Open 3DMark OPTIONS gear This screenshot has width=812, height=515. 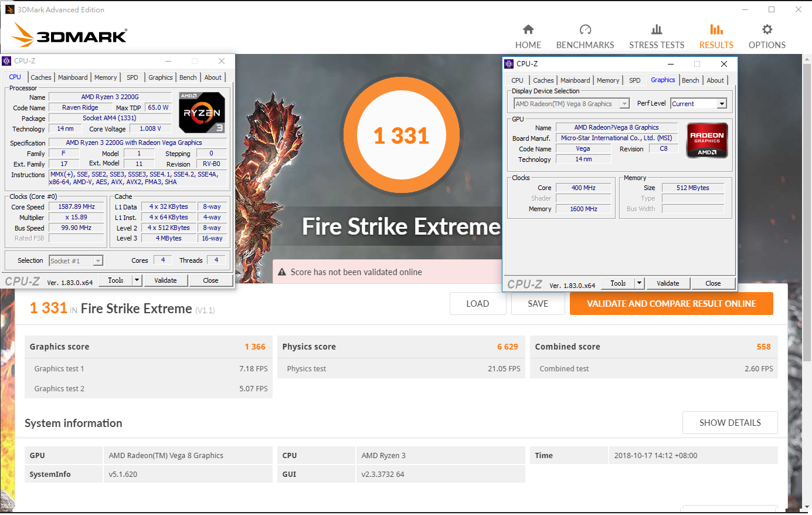pyautogui.click(x=767, y=37)
